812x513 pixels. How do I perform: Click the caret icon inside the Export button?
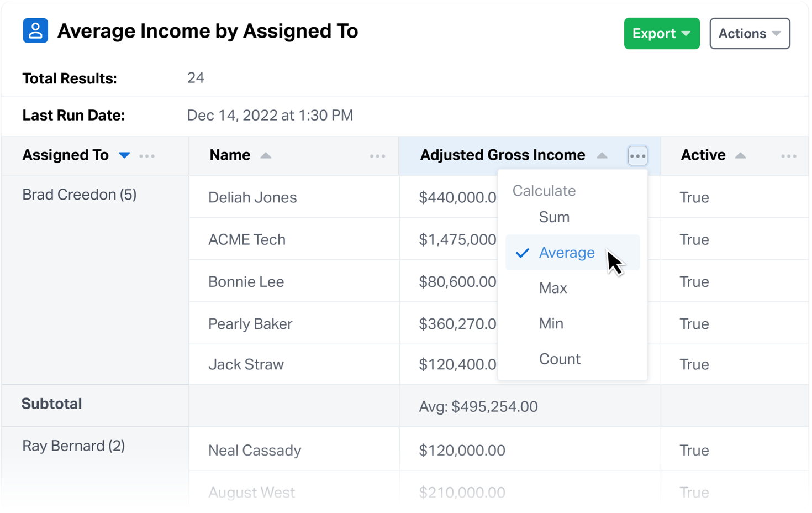pos(685,33)
